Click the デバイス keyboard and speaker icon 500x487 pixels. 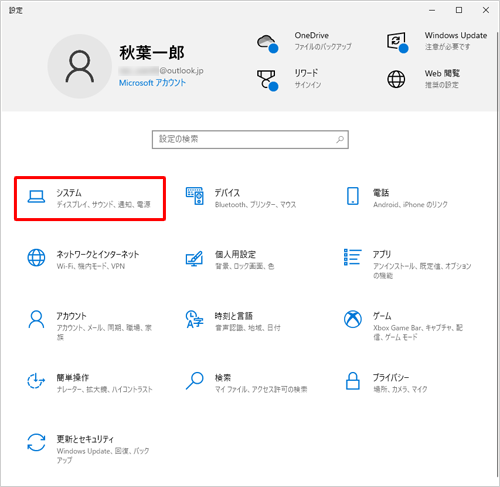click(194, 196)
